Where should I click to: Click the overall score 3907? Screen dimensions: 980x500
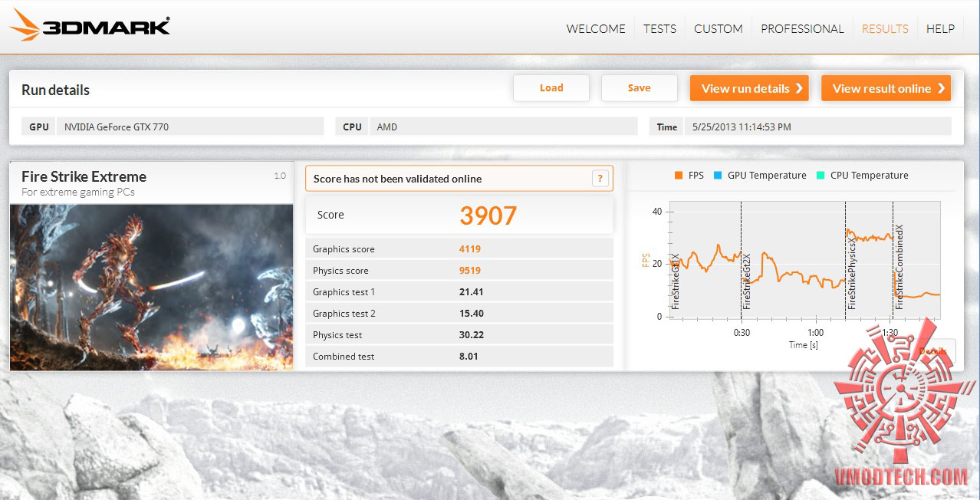coord(488,215)
